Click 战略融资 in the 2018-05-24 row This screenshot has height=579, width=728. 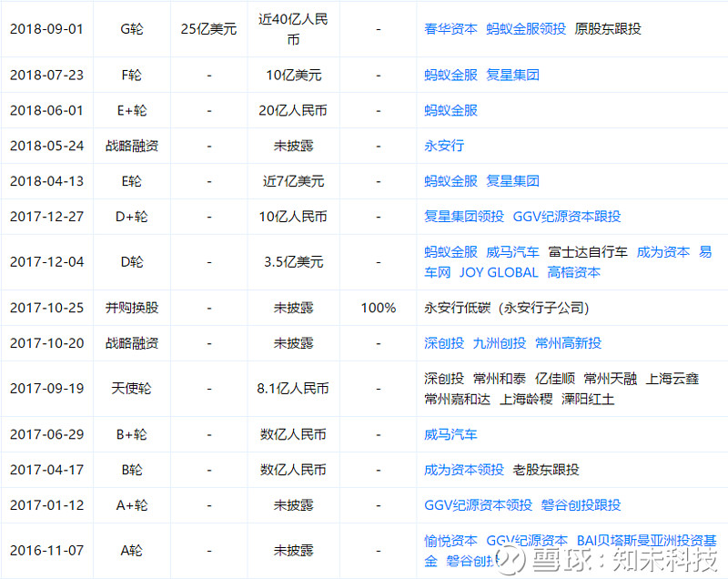point(131,146)
